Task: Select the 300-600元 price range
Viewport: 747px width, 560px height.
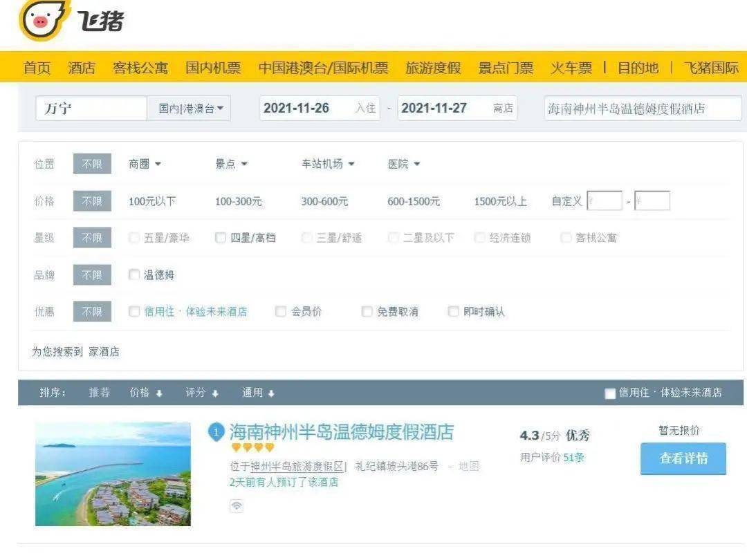Action: point(324,201)
